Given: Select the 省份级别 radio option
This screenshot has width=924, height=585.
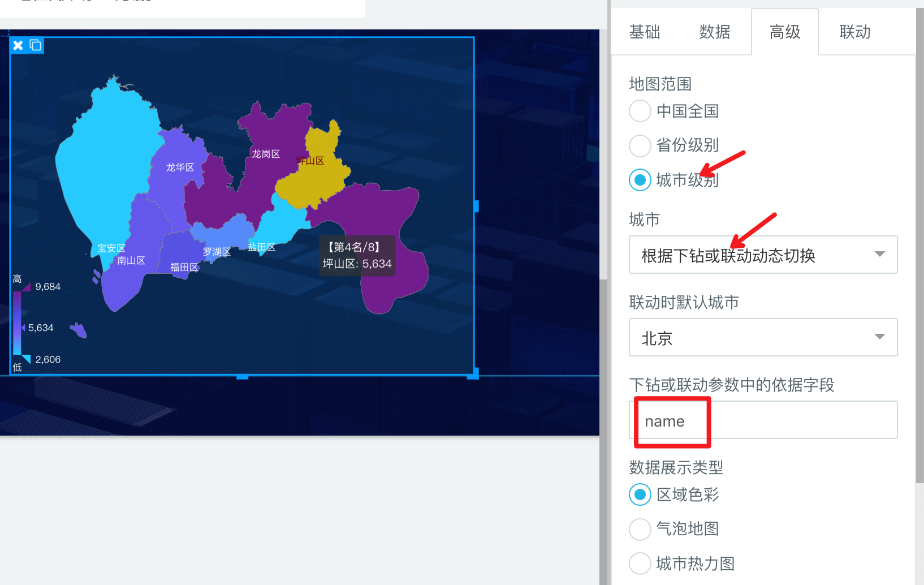Looking at the screenshot, I should pos(640,145).
